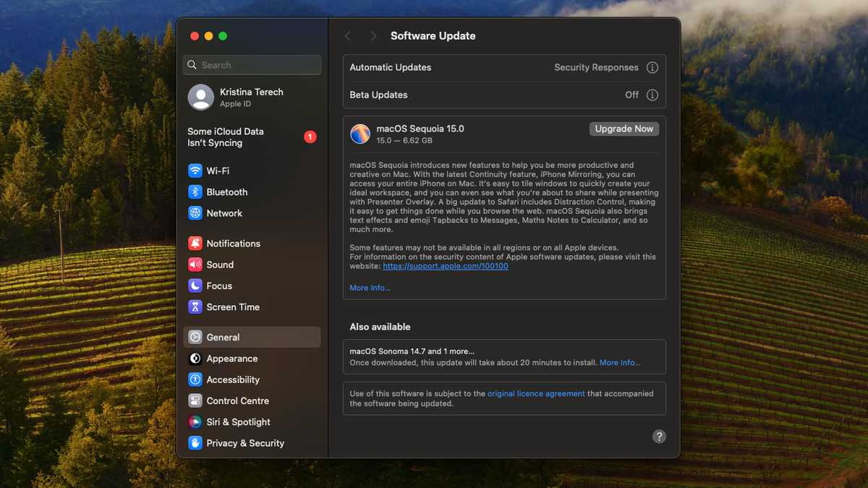Show Beta Updates info popover

pyautogui.click(x=652, y=94)
